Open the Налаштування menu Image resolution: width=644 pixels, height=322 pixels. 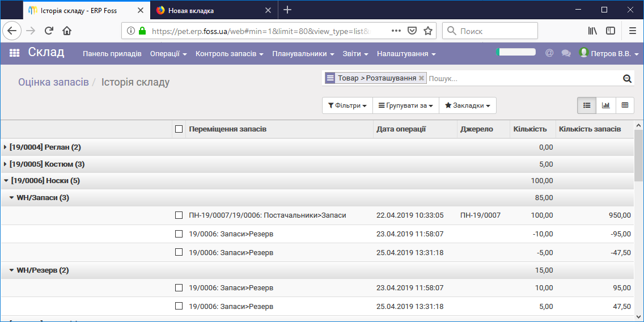click(406, 54)
